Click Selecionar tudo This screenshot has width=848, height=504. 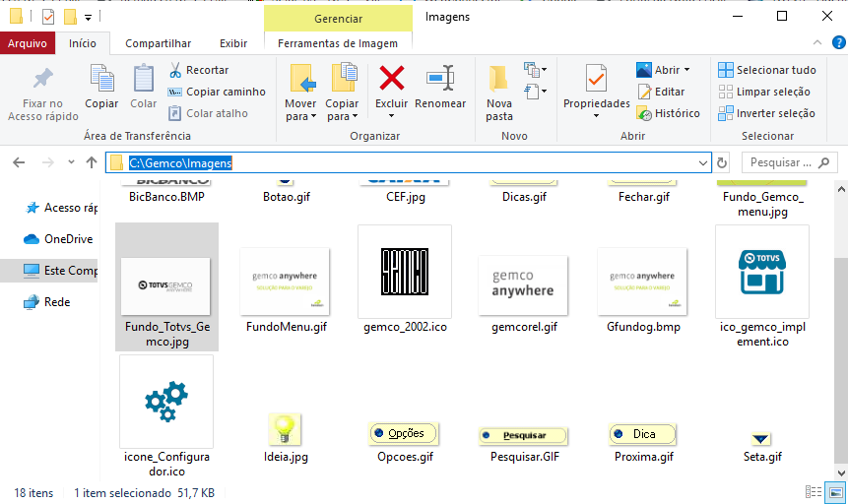tap(767, 70)
